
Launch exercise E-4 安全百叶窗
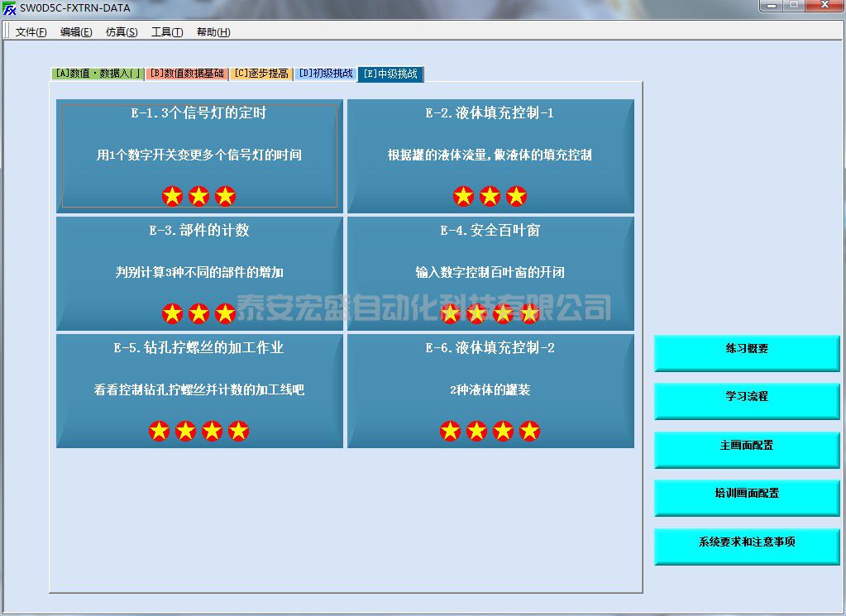(490, 273)
